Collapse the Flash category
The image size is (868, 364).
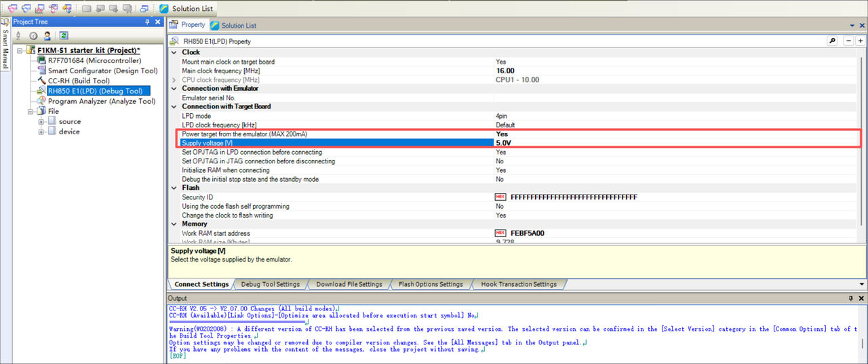coord(174,188)
